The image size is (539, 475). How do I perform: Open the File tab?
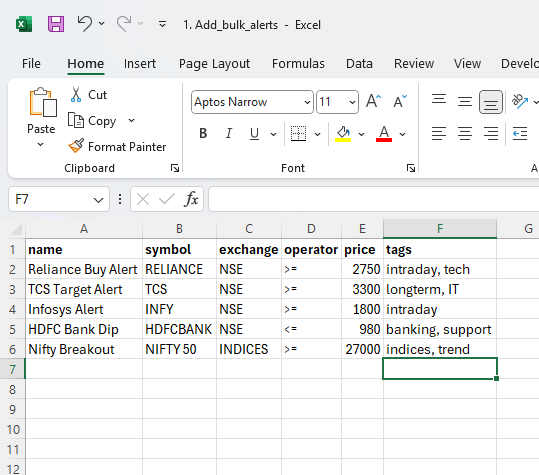pos(31,64)
